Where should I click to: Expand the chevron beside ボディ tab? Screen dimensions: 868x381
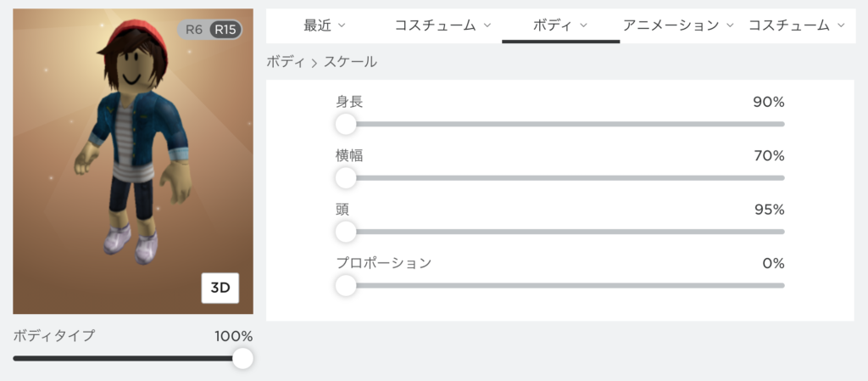pyautogui.click(x=583, y=25)
